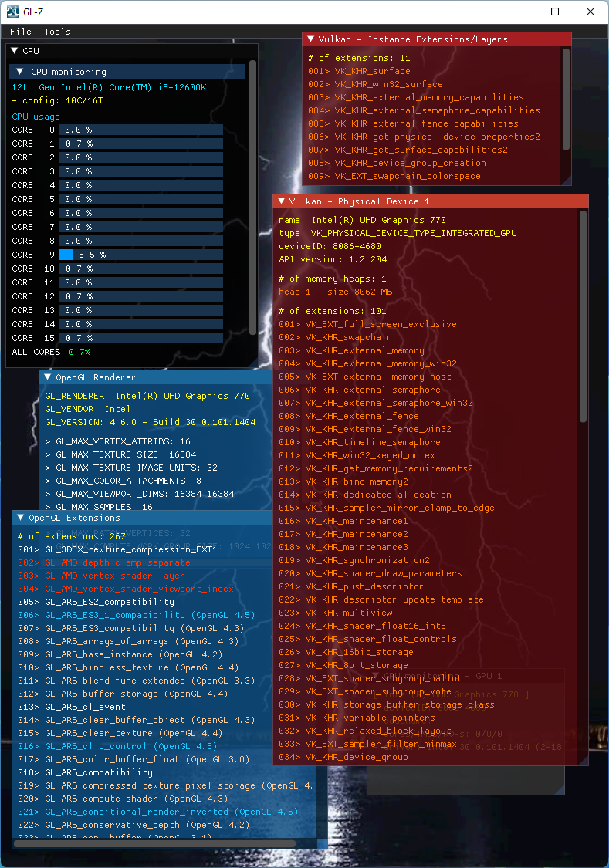The image size is (609, 868).
Task: Click the config: 10C/16T line
Action: point(58,100)
